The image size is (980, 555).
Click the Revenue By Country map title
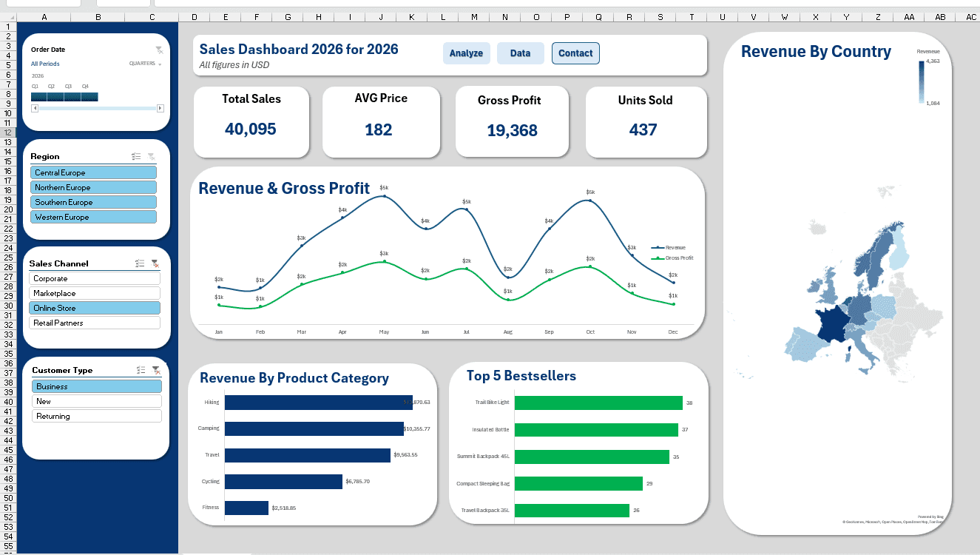[x=816, y=52]
